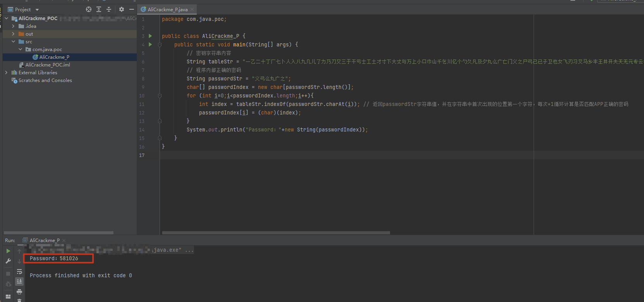Click the Collapse All icon in Project panel

tap(109, 9)
